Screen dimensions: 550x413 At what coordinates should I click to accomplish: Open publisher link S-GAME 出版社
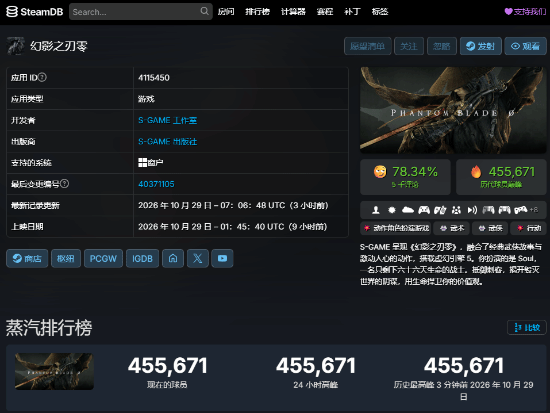tap(167, 141)
